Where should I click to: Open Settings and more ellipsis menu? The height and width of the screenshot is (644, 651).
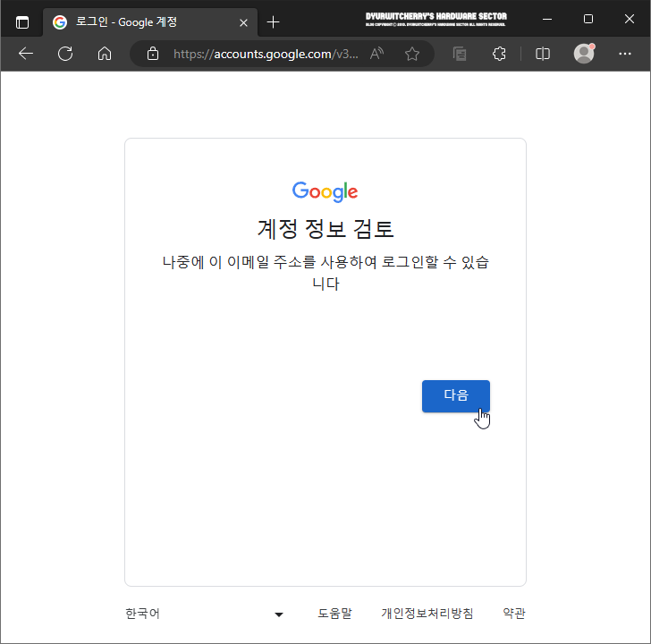[624, 54]
